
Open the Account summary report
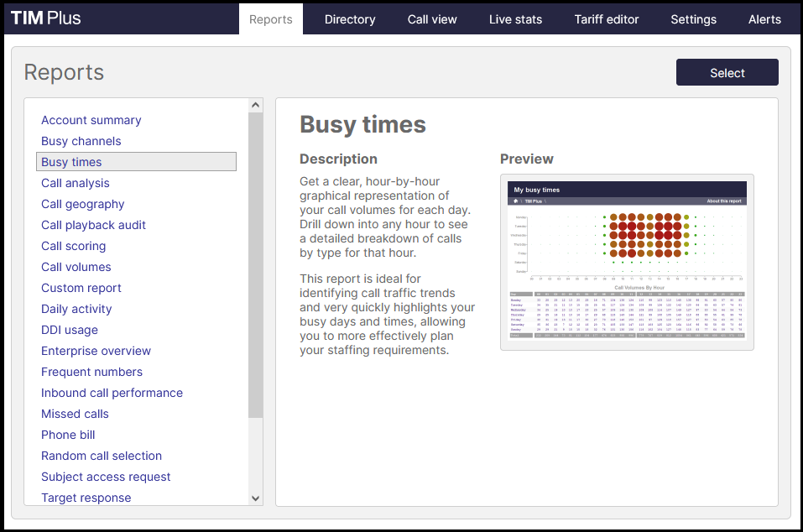[x=91, y=120]
